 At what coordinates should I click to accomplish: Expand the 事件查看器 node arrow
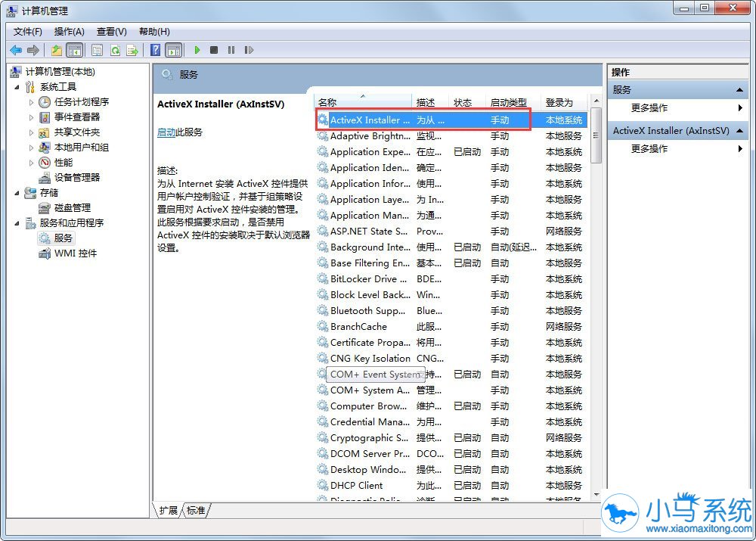(31, 117)
